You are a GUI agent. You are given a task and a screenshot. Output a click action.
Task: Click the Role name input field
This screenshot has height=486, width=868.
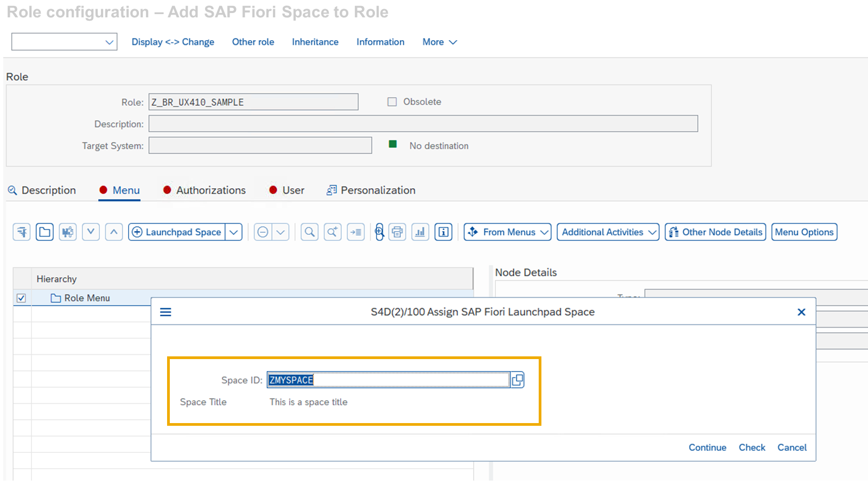[253, 102]
